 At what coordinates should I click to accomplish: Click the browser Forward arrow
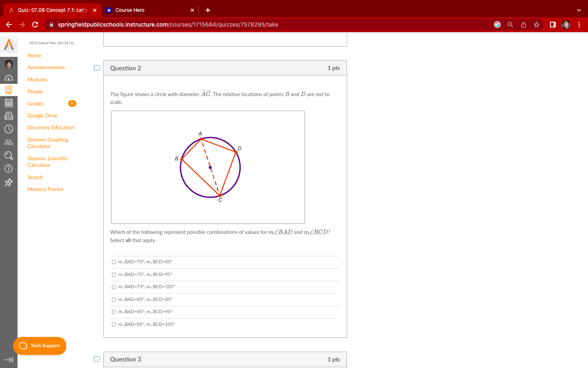click(22, 25)
